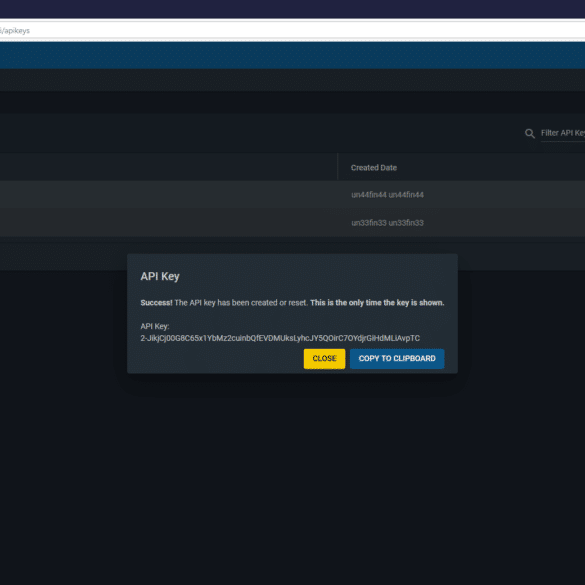Screen dimensions: 585x585
Task: Copy API key using COPY TO CLIPBOARD
Action: (397, 359)
